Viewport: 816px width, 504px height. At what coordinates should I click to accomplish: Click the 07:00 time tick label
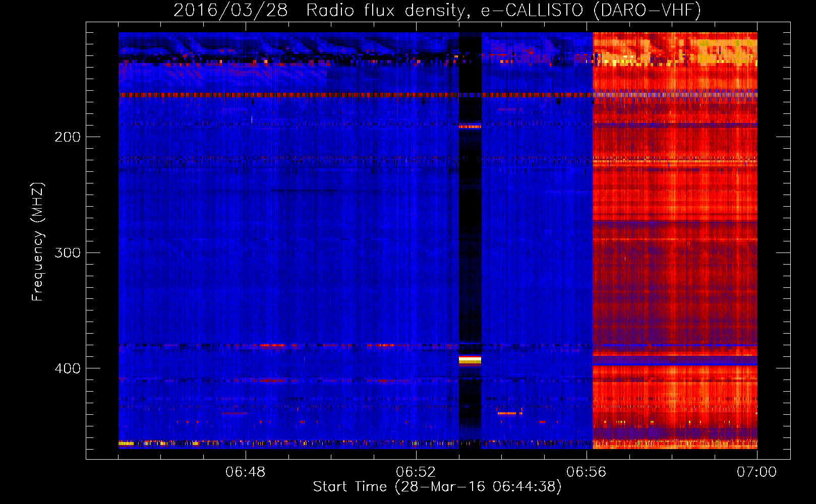click(756, 472)
